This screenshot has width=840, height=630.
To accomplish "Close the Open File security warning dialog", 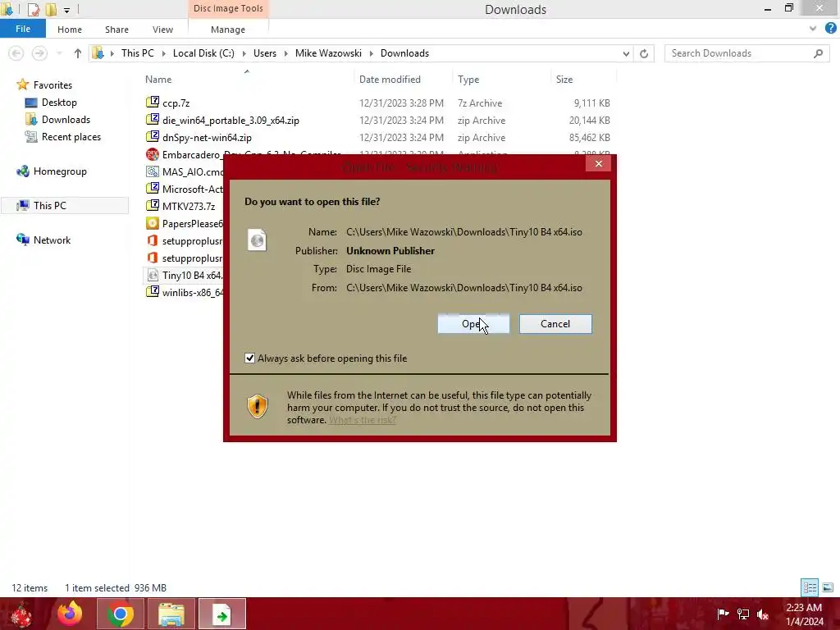I will tap(598, 163).
